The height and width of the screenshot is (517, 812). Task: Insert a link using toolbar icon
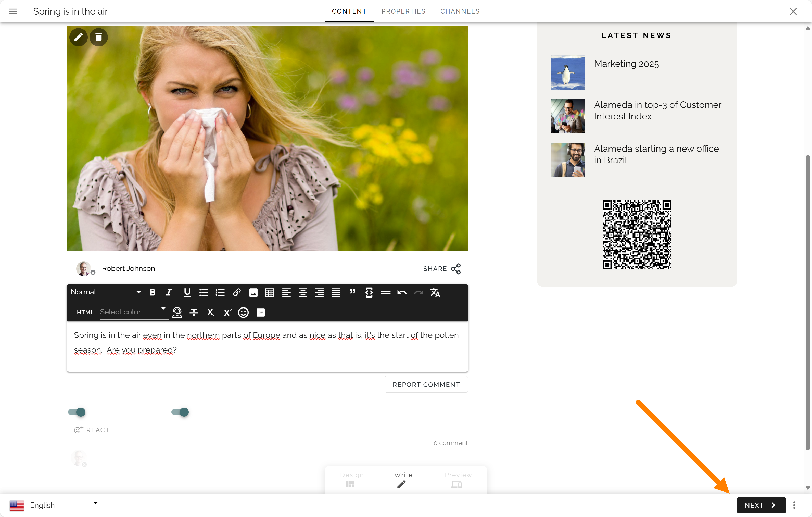(237, 292)
